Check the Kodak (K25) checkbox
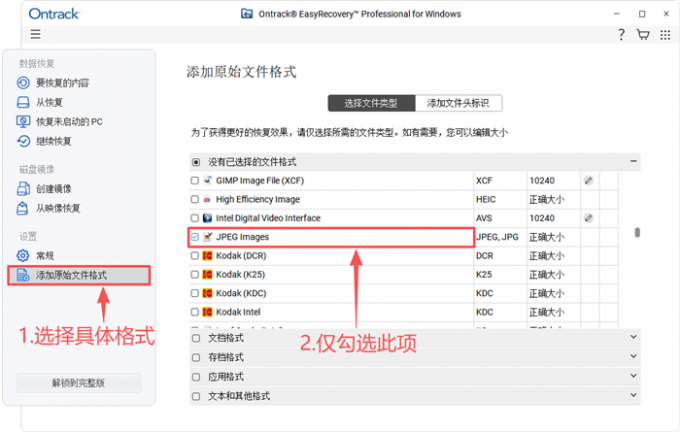 point(195,275)
